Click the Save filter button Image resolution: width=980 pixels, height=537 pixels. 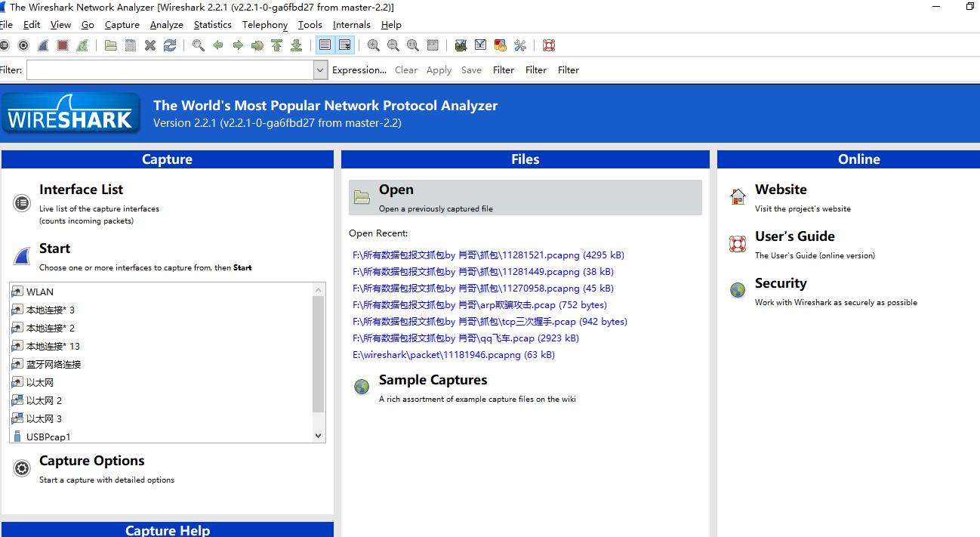point(472,70)
